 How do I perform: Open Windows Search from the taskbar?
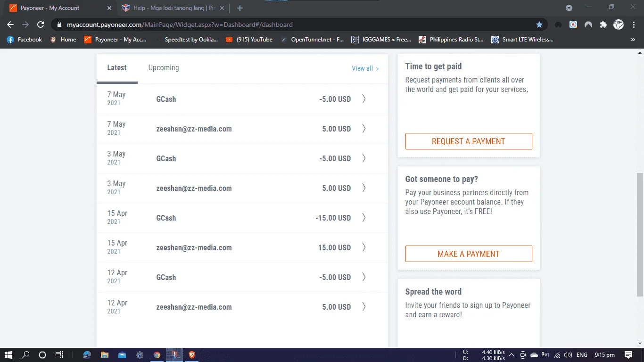[x=25, y=355]
